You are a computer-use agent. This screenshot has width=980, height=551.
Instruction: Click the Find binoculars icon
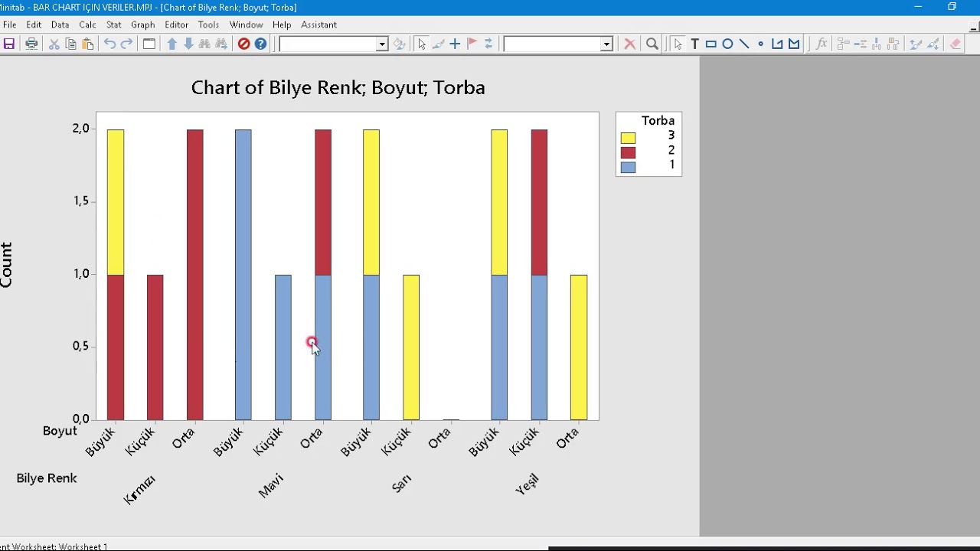(x=204, y=44)
